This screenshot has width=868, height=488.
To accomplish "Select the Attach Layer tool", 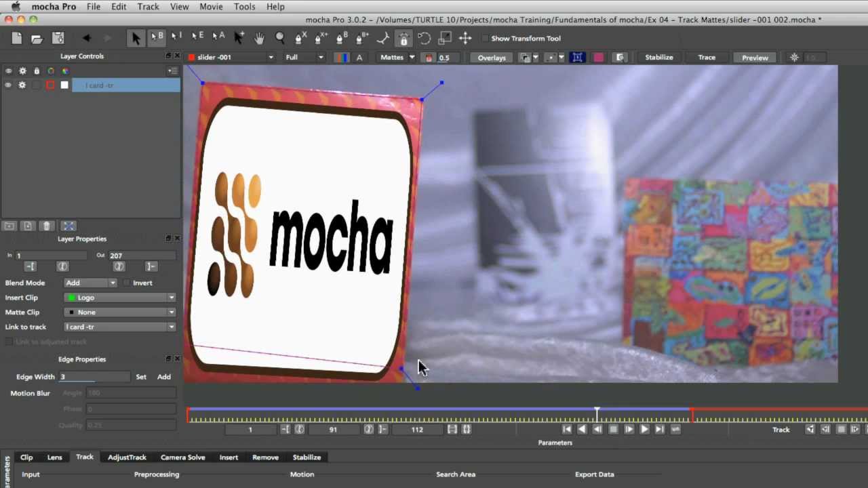I will (x=383, y=39).
